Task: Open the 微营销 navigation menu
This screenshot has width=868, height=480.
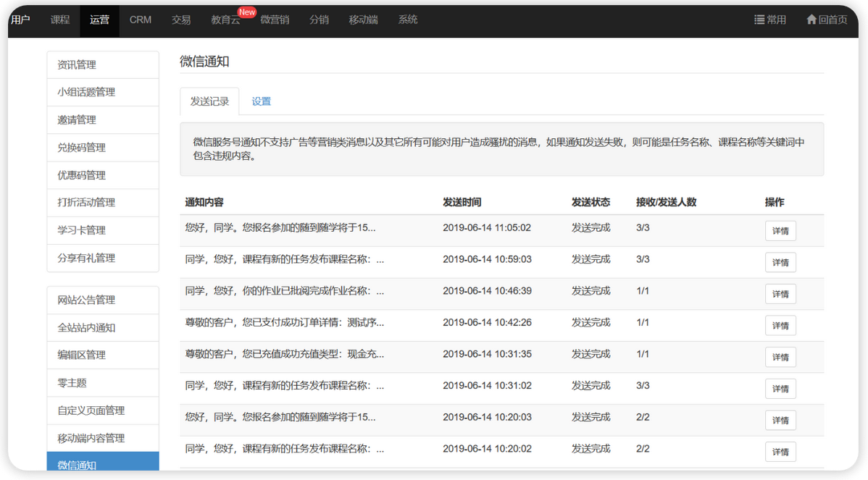Action: [x=275, y=20]
